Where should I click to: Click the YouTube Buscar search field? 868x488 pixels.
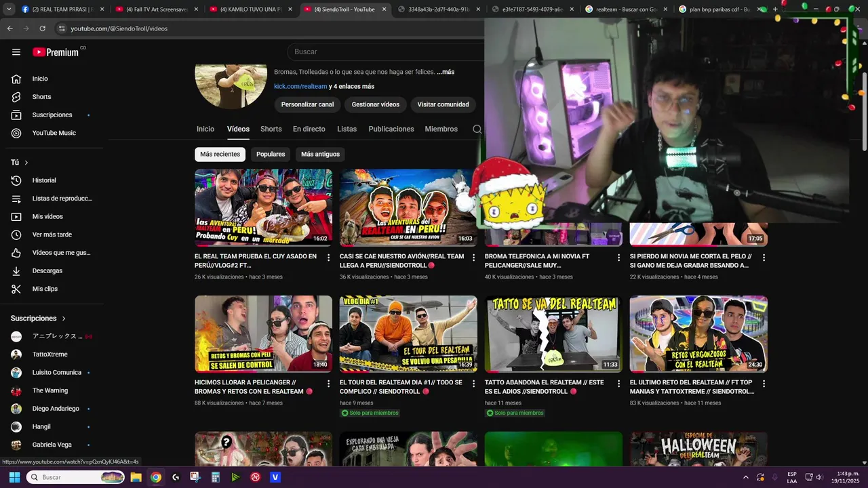[x=387, y=52]
